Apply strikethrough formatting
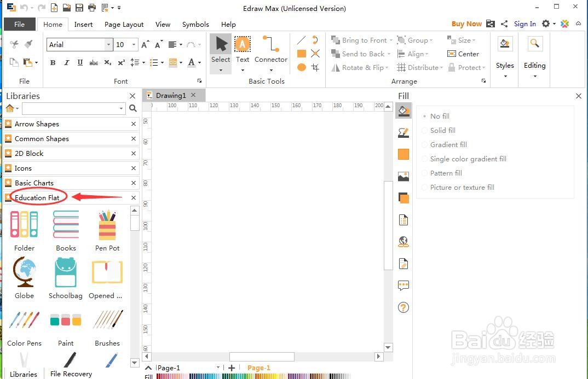This screenshot has height=379, width=588. [94, 62]
